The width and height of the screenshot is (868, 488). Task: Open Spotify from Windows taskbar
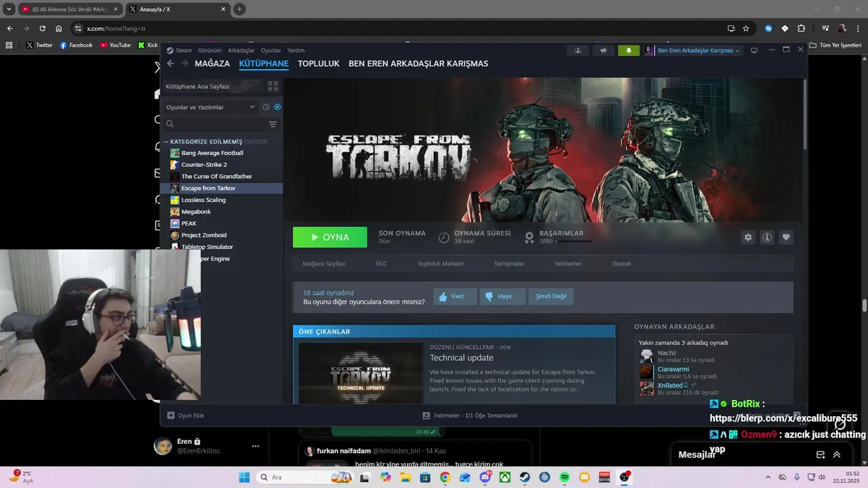pos(565,477)
